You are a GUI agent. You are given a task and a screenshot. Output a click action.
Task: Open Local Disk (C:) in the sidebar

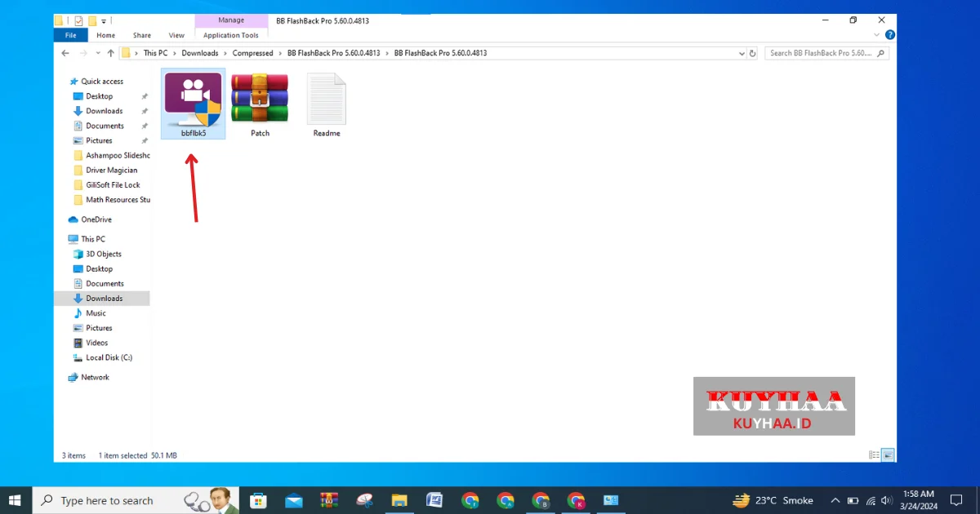click(109, 357)
